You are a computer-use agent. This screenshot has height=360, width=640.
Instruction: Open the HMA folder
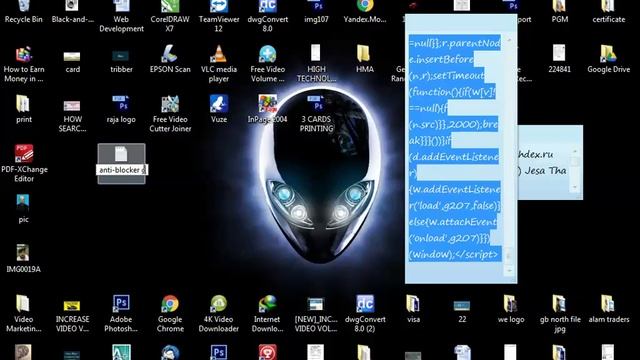point(365,60)
